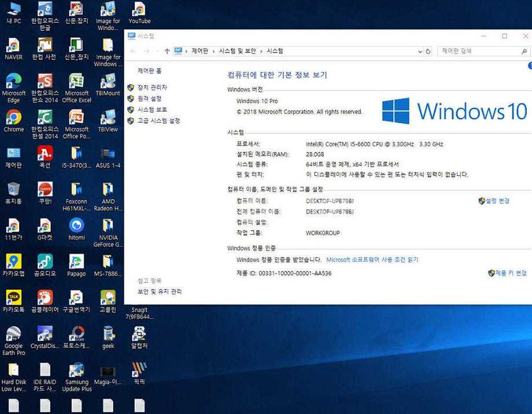Launch Google Earth Pro shortcut

pos(13,341)
